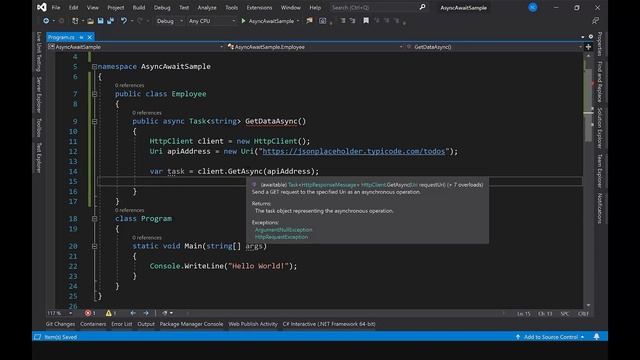Open the Server Explorer side tab
This screenshot has height=360, width=640.
coord(39,95)
